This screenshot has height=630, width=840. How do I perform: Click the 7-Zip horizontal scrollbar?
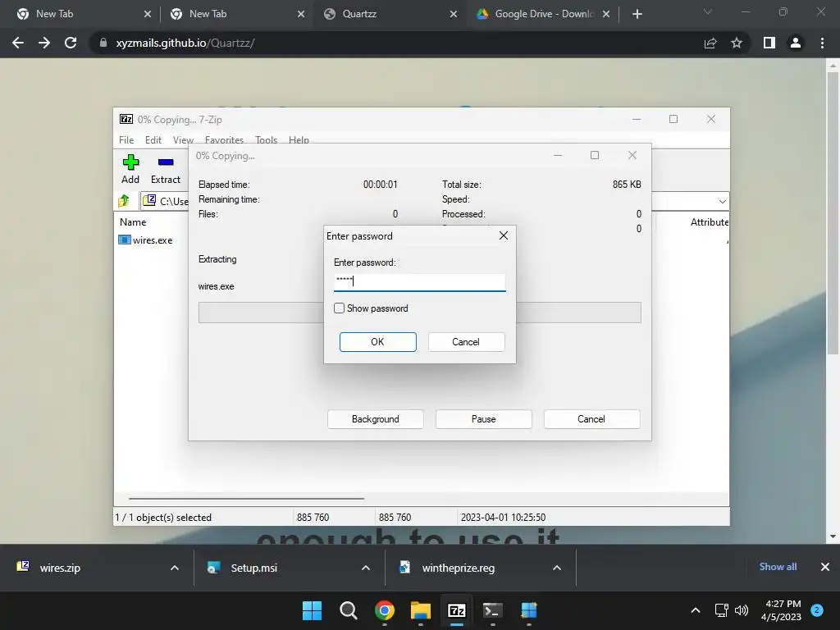coord(246,498)
